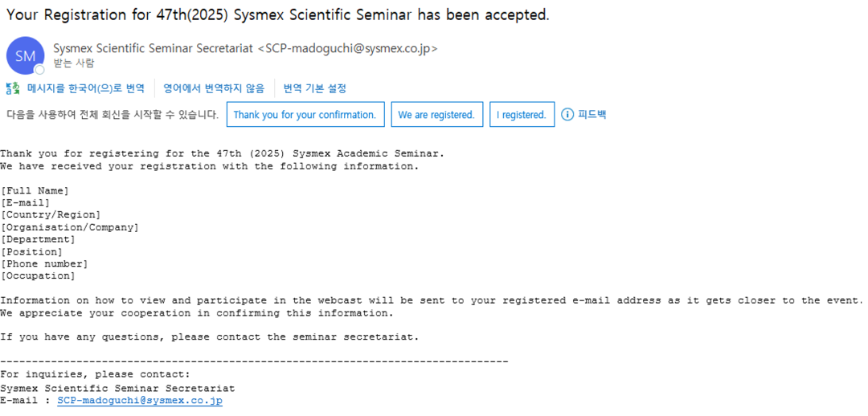This screenshot has height=416, width=868.
Task: Click the email subject line at top
Action: (278, 15)
